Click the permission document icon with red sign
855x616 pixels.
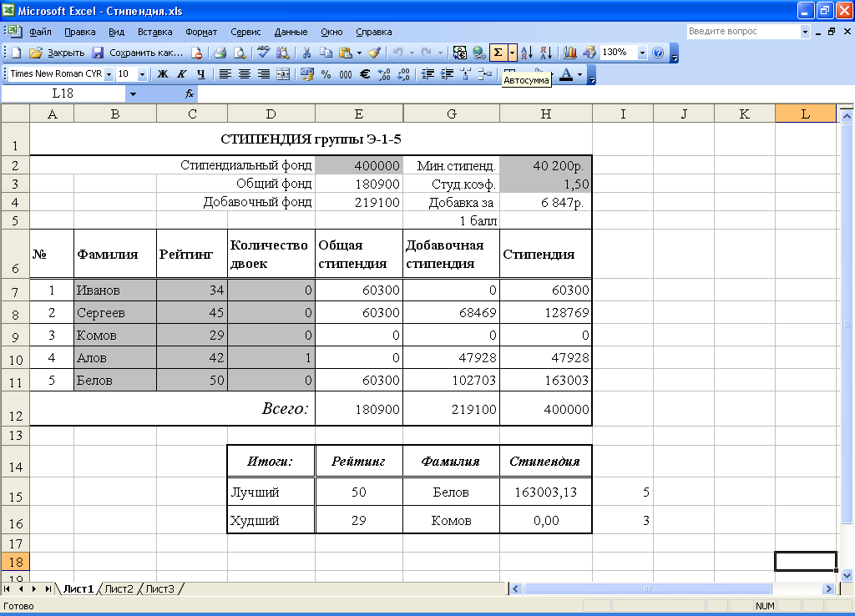196,53
